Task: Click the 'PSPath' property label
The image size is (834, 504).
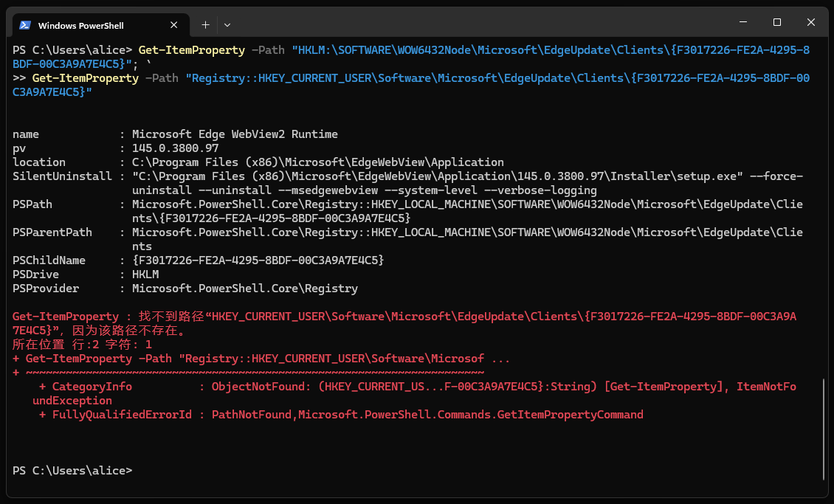Action: [32, 204]
